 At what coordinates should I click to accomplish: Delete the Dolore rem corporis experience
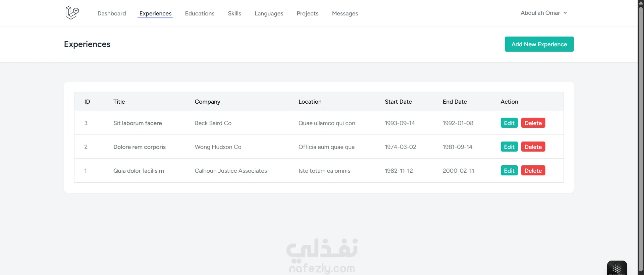(533, 147)
